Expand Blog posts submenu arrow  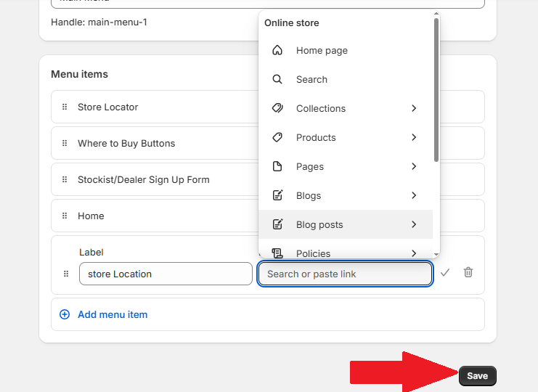click(x=414, y=224)
